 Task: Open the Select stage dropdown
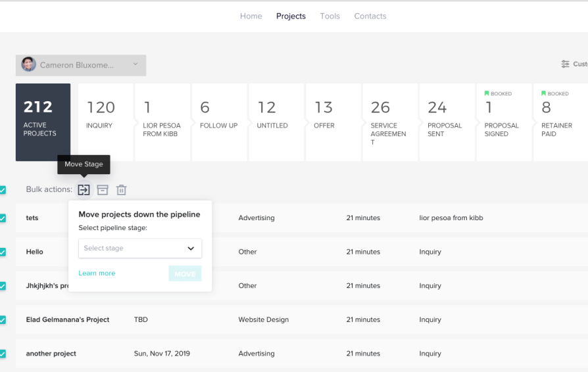pos(139,248)
